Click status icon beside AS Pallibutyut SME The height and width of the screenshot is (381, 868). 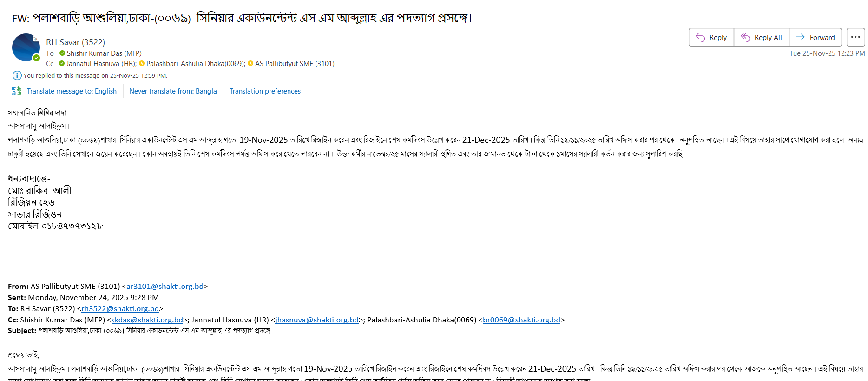(x=250, y=64)
